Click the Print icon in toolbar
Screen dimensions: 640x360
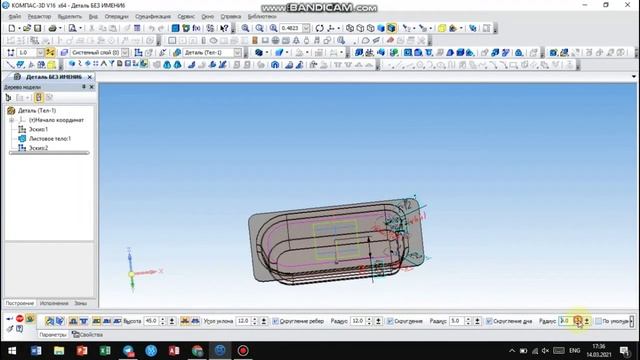click(x=52, y=28)
